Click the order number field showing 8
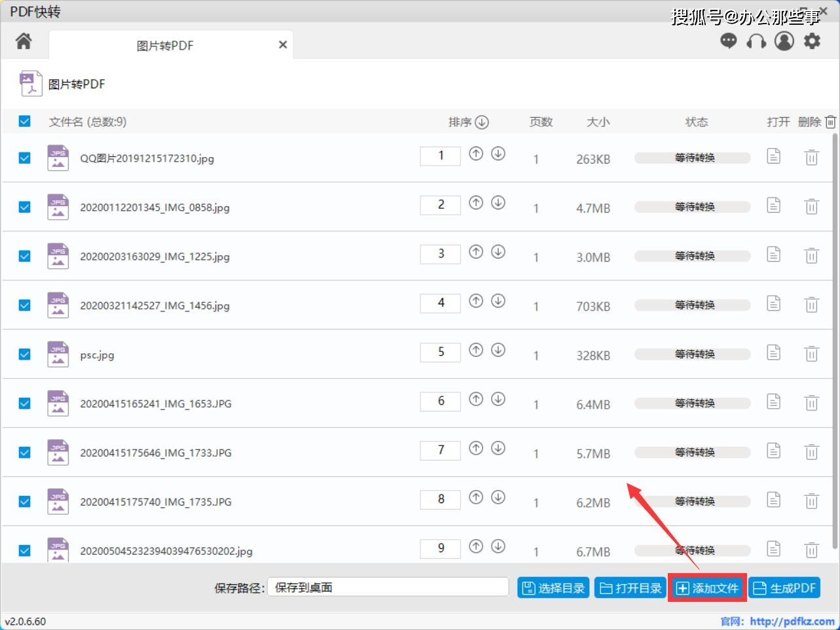840x630 pixels. 441,499
